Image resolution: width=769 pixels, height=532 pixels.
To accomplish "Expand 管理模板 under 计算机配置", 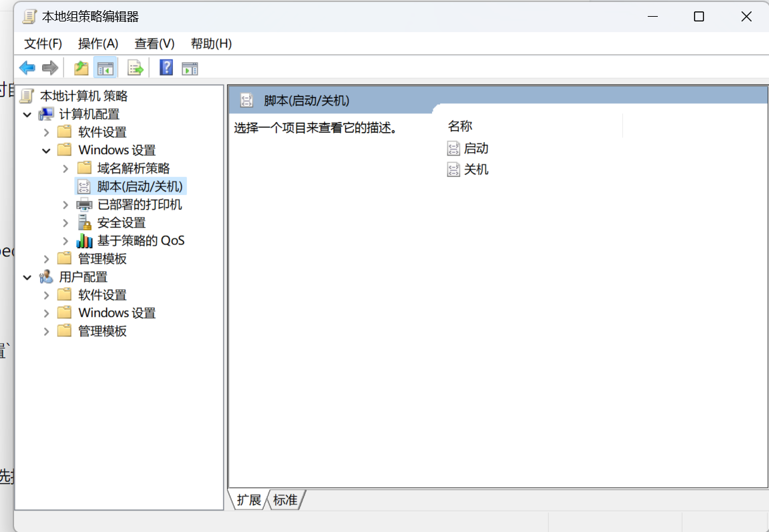I will coord(46,259).
